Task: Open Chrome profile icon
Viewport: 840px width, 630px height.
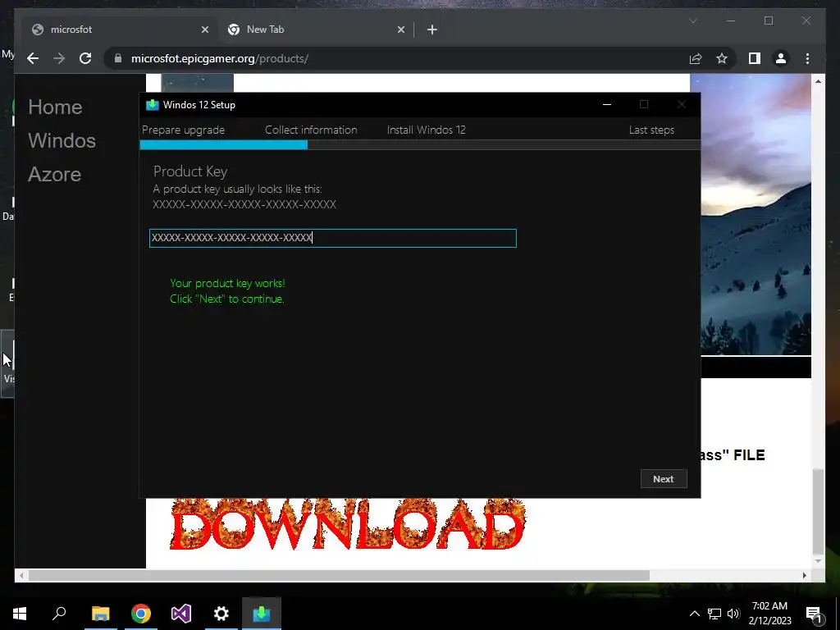Action: [x=781, y=58]
